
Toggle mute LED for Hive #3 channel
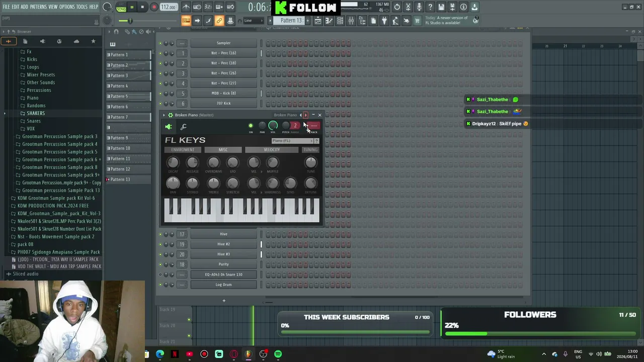tap(160, 254)
